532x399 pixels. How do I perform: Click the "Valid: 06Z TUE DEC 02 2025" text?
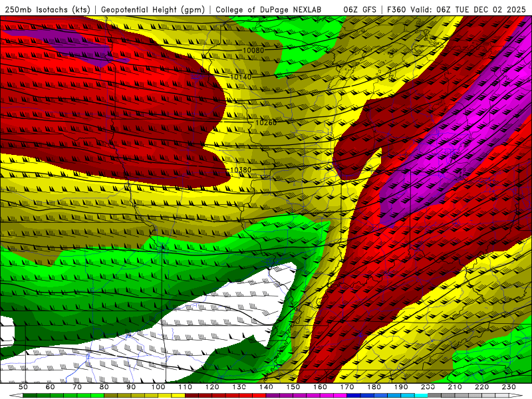point(468,10)
